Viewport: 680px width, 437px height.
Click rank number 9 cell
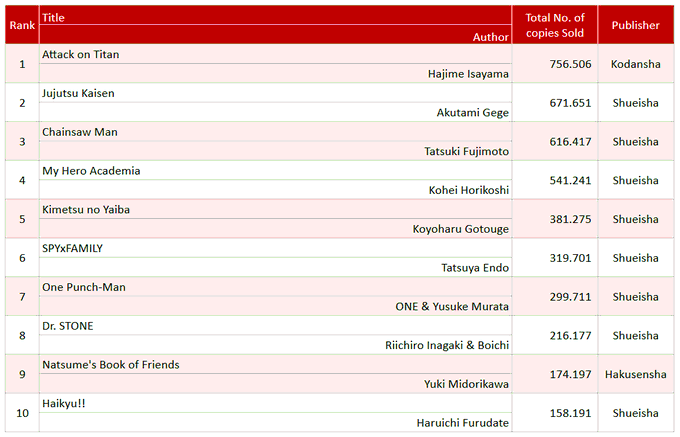coord(22,374)
